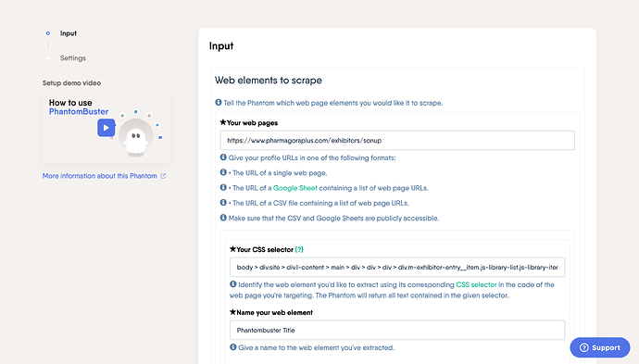Click the ghost mascot in demo video
The height and width of the screenshot is (364, 639).
pos(136,141)
